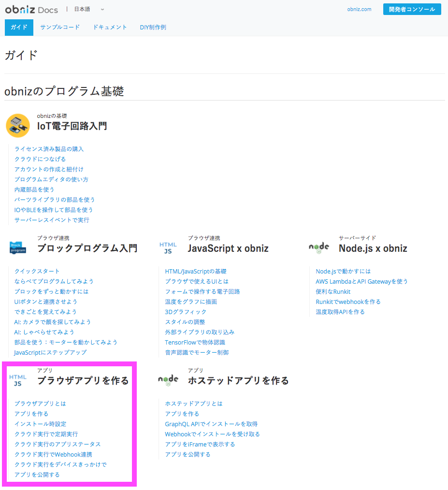This screenshot has height=490, width=448.
Task: Open 便利なRunkit link
Action: pos(333,291)
